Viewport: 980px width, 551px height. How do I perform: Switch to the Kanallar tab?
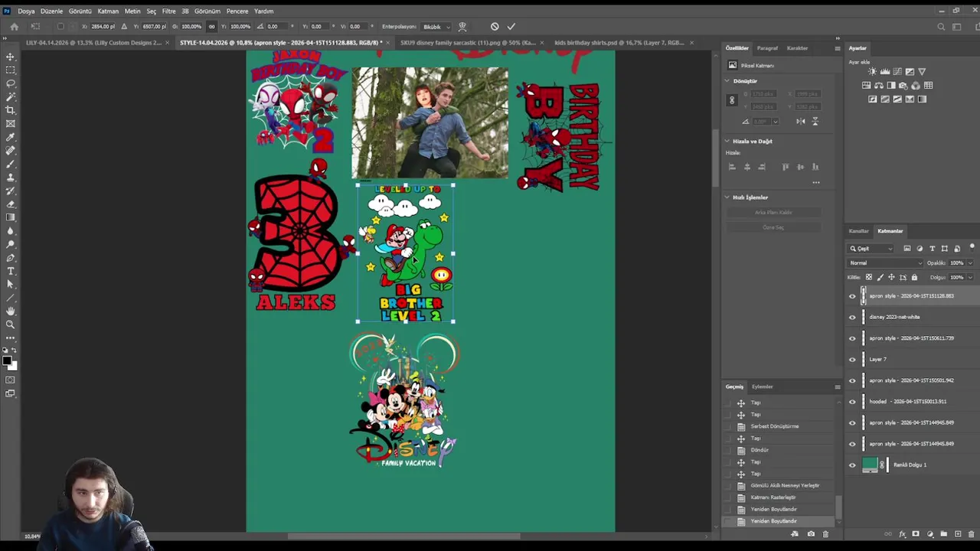point(858,231)
